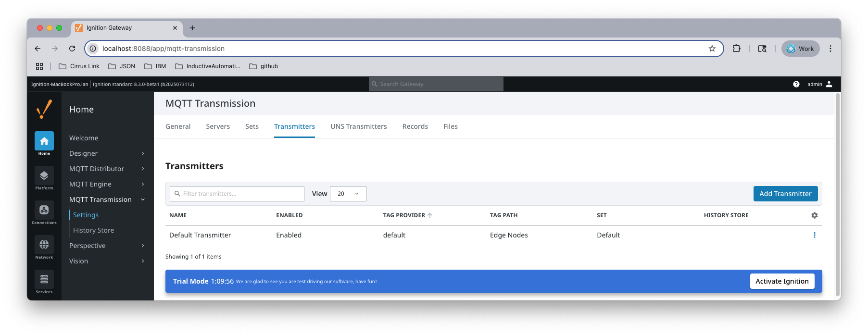868x336 pixels.
Task: Open the admin user account icon
Action: click(x=829, y=84)
